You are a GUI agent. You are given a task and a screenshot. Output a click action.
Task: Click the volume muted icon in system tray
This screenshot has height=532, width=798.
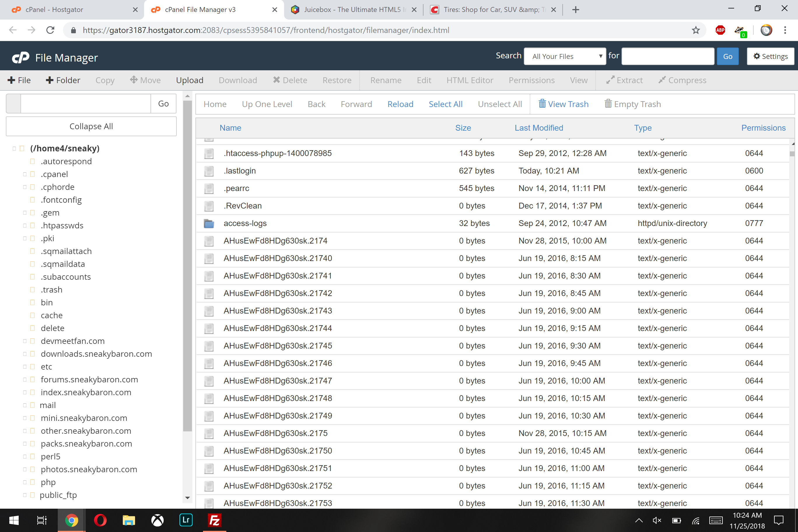click(657, 520)
